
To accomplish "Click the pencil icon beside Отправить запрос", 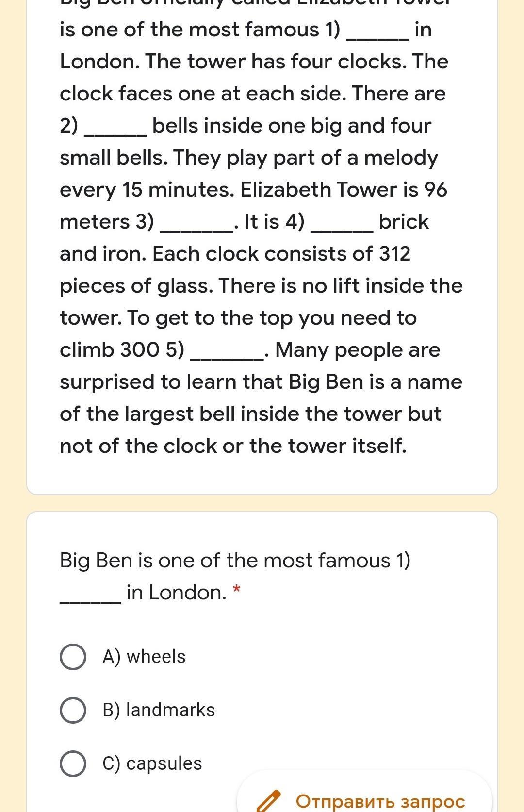I will [x=268, y=801].
